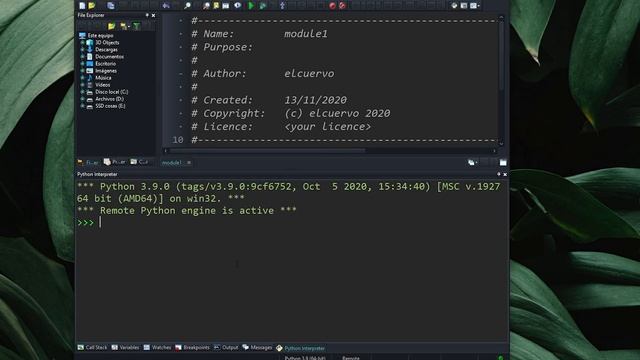Click the '# Purpose:' comment line

tap(222, 47)
